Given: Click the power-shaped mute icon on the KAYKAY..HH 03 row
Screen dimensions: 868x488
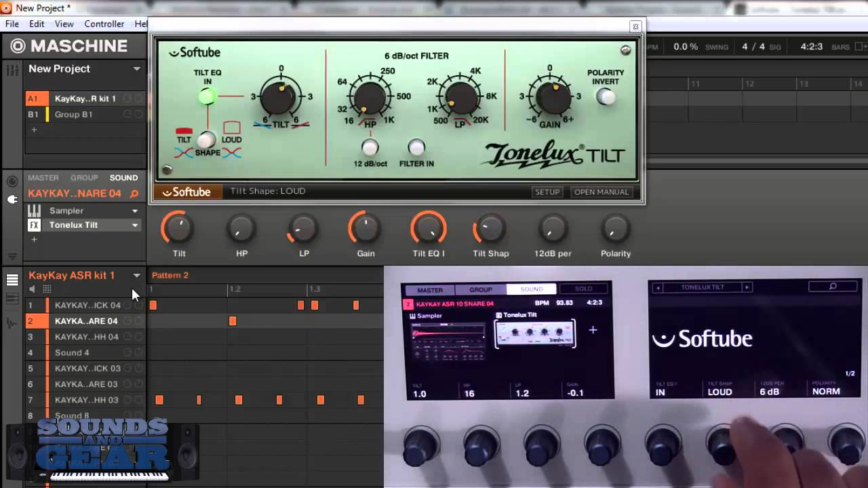Looking at the screenshot, I should (138, 400).
